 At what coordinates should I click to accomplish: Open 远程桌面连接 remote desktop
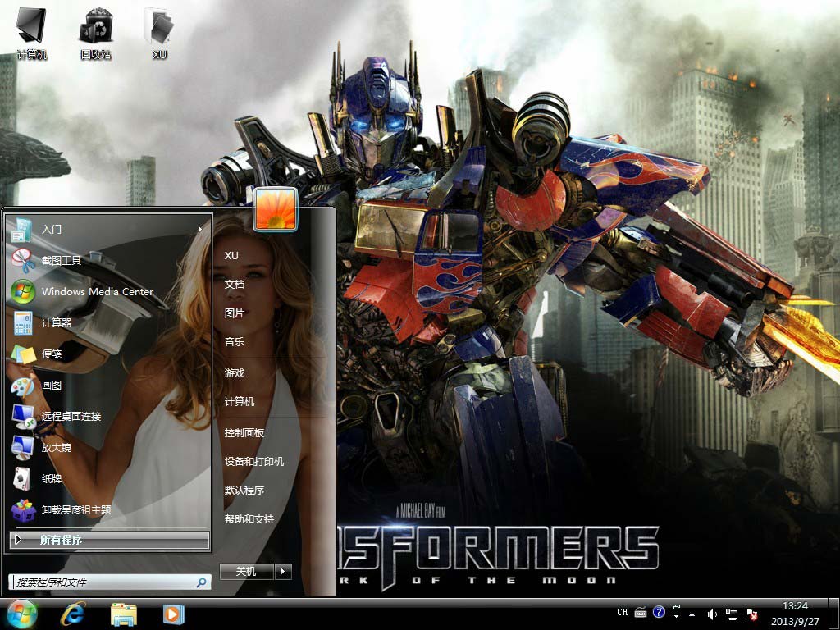pyautogui.click(x=71, y=416)
